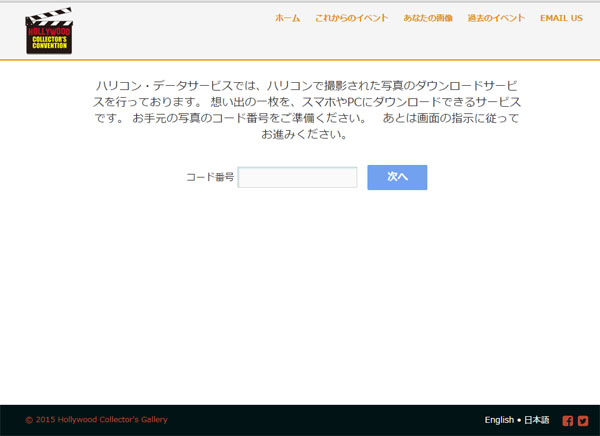
Task: Open the Twitter icon in footer
Action: (x=583, y=421)
